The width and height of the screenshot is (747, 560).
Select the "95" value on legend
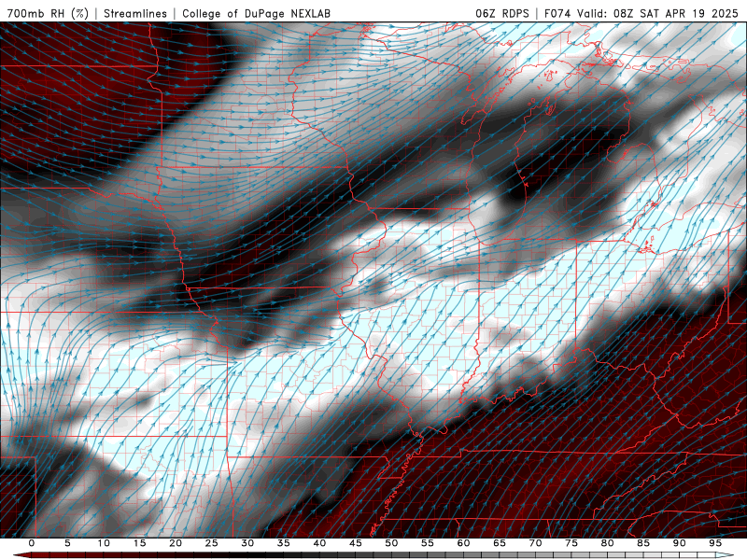coord(715,543)
